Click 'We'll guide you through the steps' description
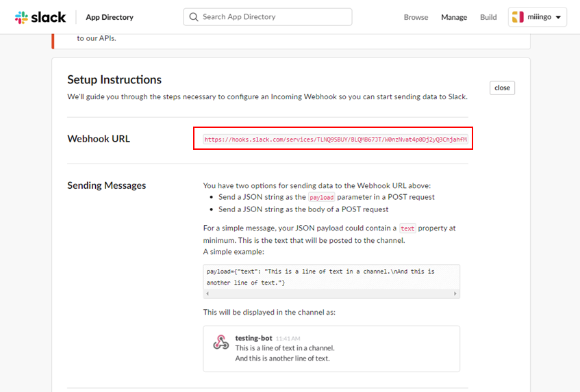Screen dimensions: 580x392 pos(268,96)
